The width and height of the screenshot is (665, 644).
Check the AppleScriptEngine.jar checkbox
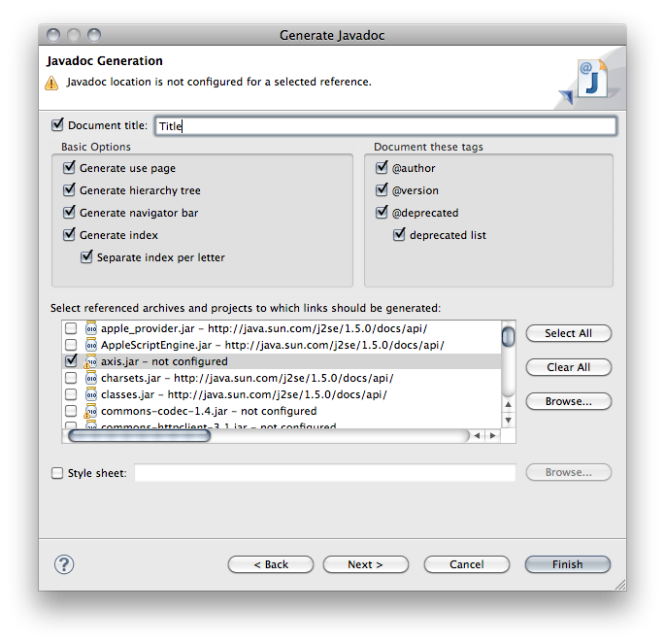tap(71, 345)
